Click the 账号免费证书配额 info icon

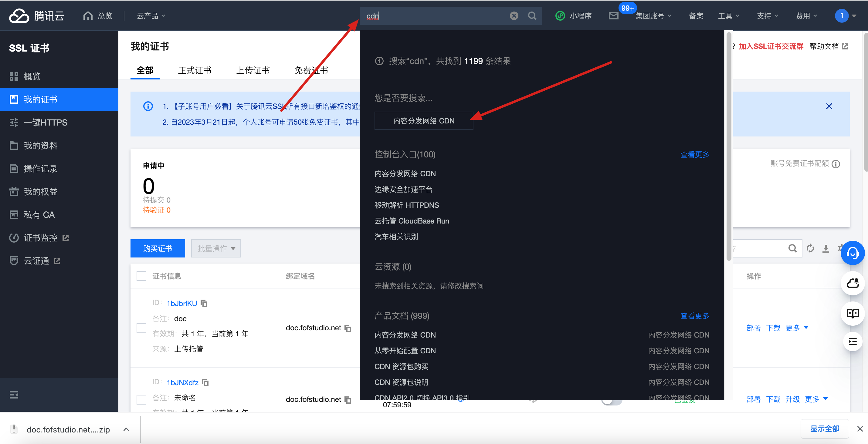836,164
